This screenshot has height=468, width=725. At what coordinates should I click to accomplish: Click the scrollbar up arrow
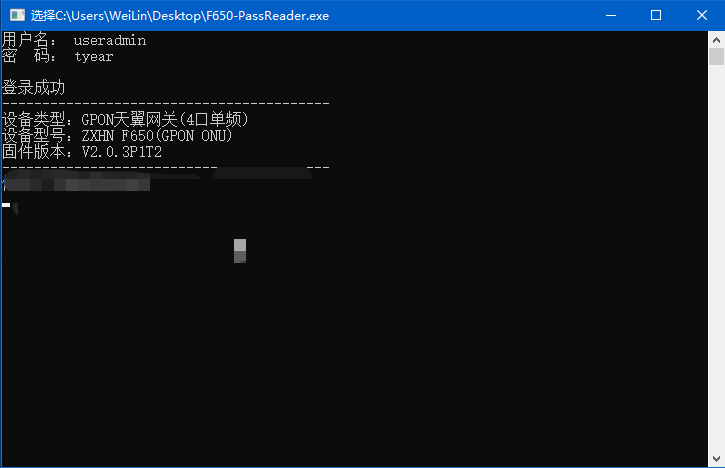coord(716,40)
